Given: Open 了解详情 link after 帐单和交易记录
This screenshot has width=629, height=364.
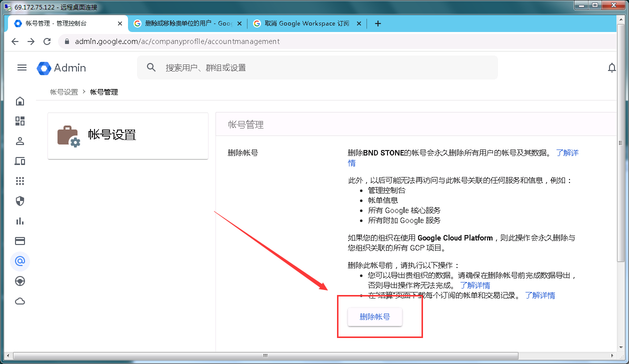Looking at the screenshot, I should coord(540,295).
